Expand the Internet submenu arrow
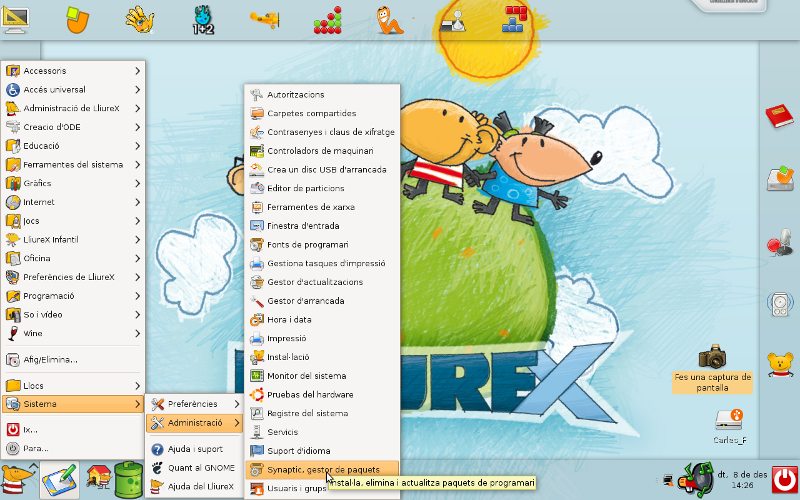Screen dimensions: 800x500 coord(137,202)
